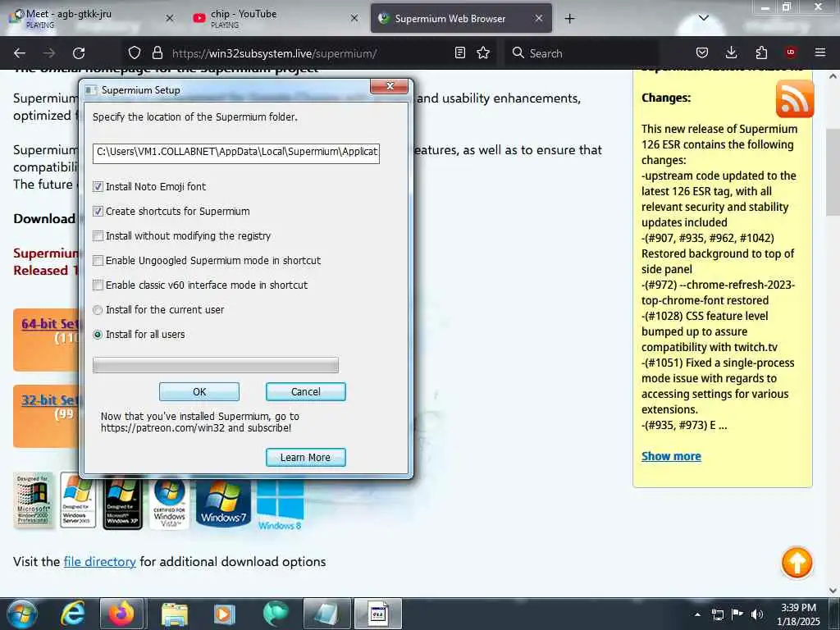Screen dimensions: 840x630
Task: Click the Designed for Windows XP badge
Action: [123, 503]
